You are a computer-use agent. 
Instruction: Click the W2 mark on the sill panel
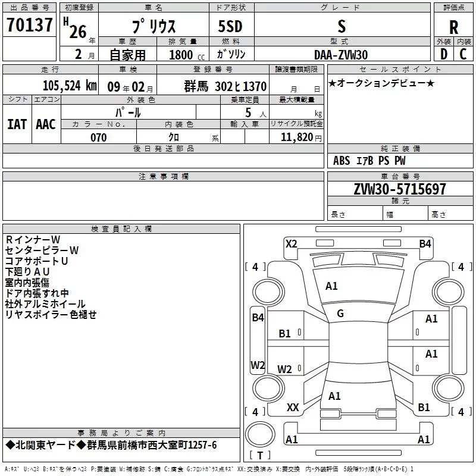[258, 365]
